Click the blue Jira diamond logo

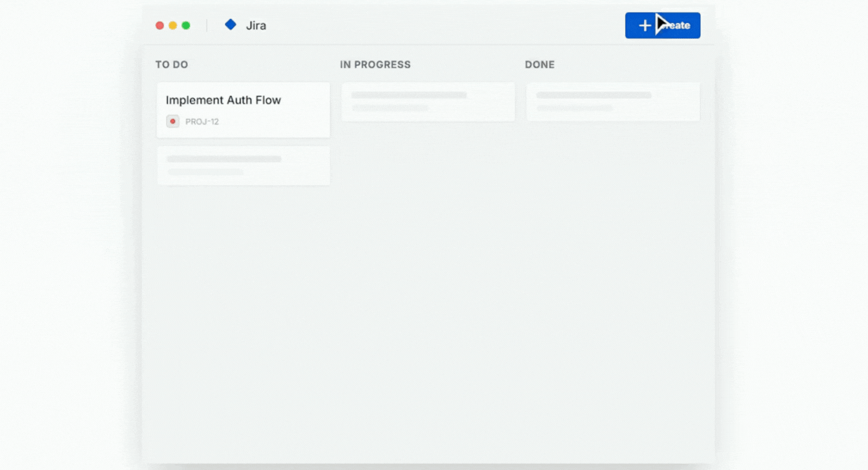click(230, 25)
